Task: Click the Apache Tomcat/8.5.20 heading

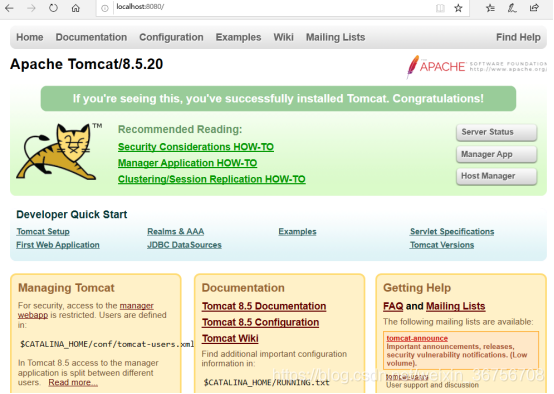Action: (87, 64)
